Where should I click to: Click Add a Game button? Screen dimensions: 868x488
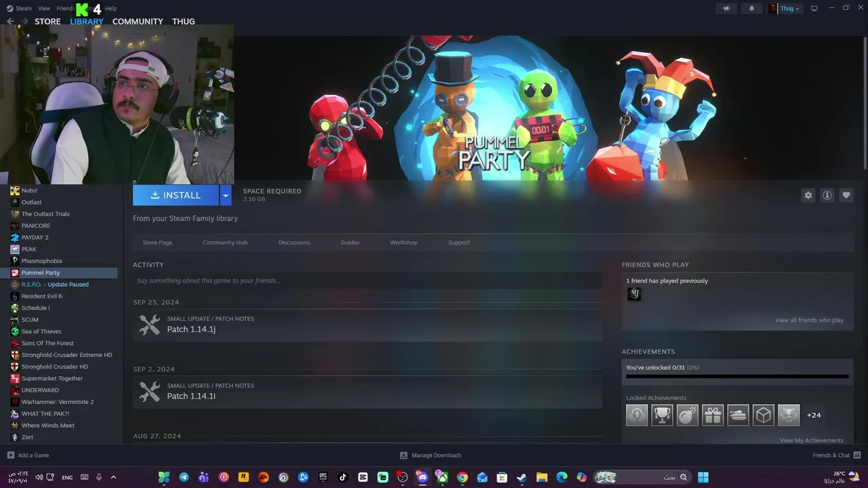28,455
